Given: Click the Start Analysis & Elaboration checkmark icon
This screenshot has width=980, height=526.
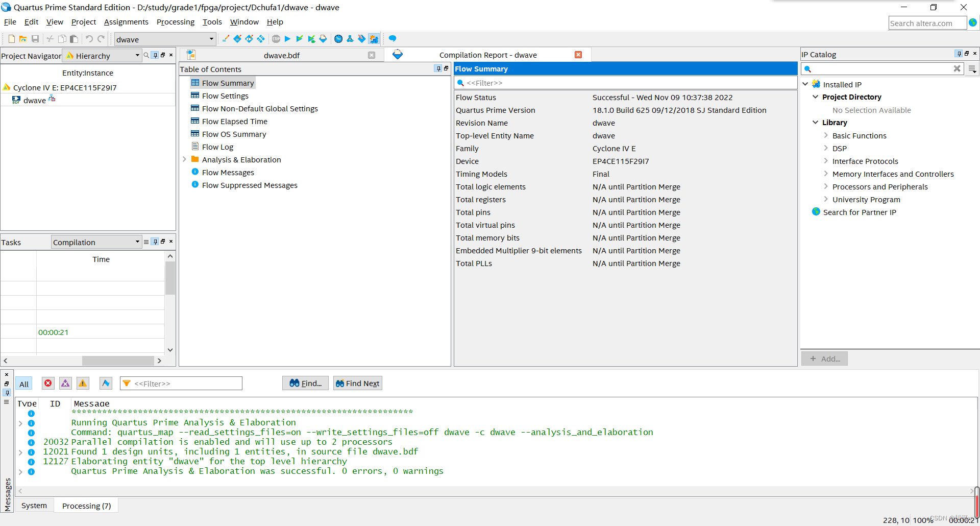Looking at the screenshot, I should tap(300, 39).
